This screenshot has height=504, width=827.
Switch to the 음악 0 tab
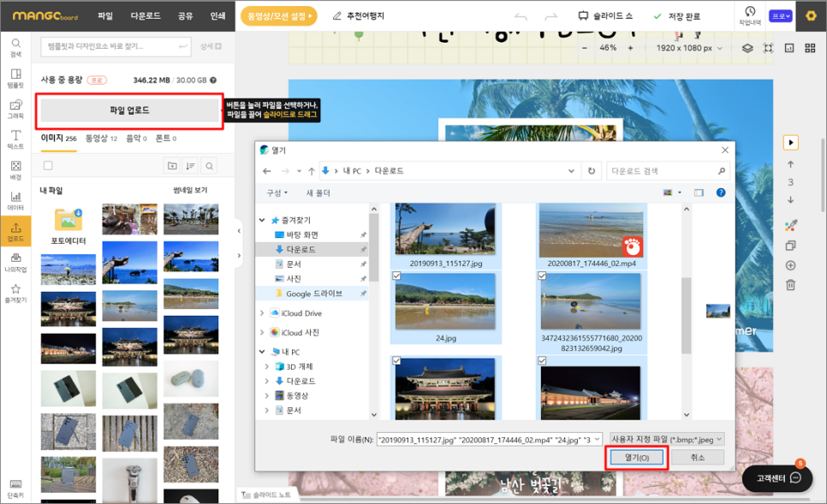pyautogui.click(x=136, y=139)
